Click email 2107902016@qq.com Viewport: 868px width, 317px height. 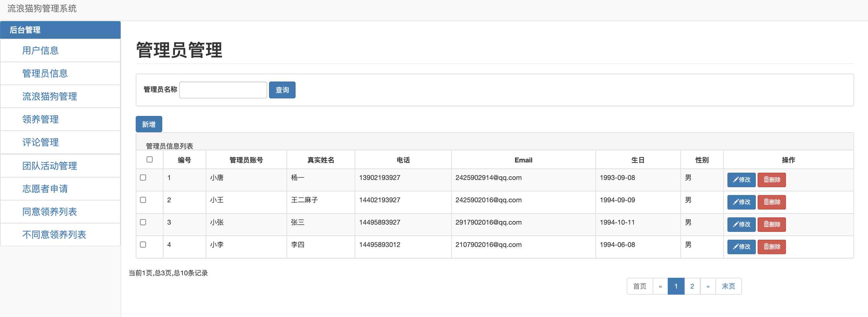pos(488,245)
